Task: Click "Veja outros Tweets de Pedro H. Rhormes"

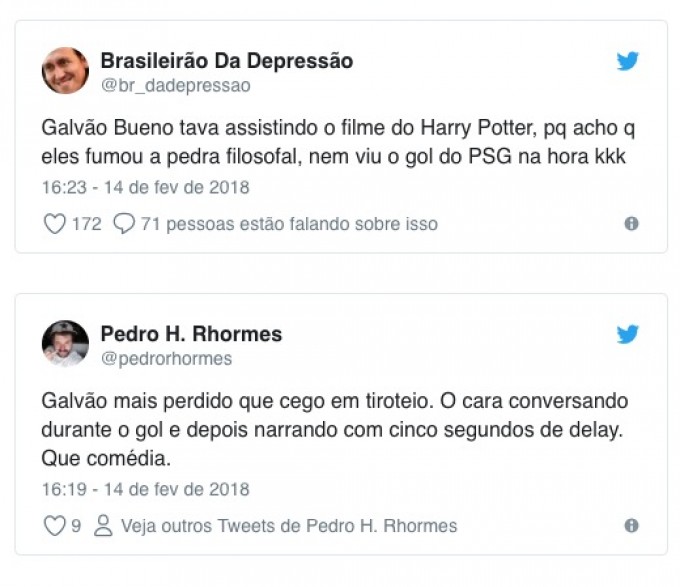Action: [289, 526]
